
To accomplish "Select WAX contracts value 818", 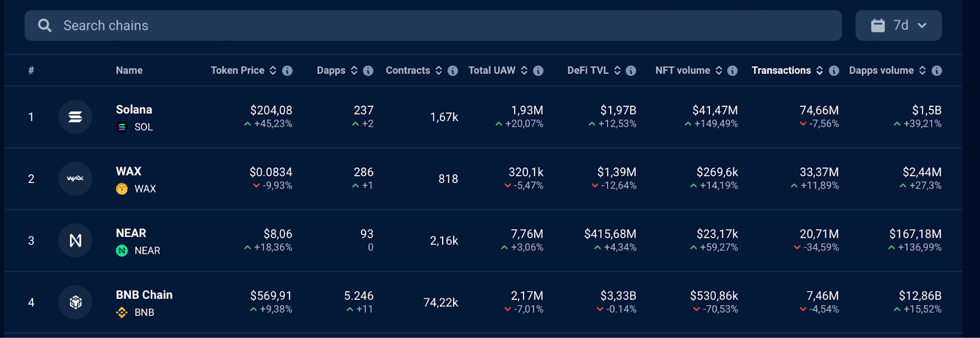I will click(x=448, y=179).
